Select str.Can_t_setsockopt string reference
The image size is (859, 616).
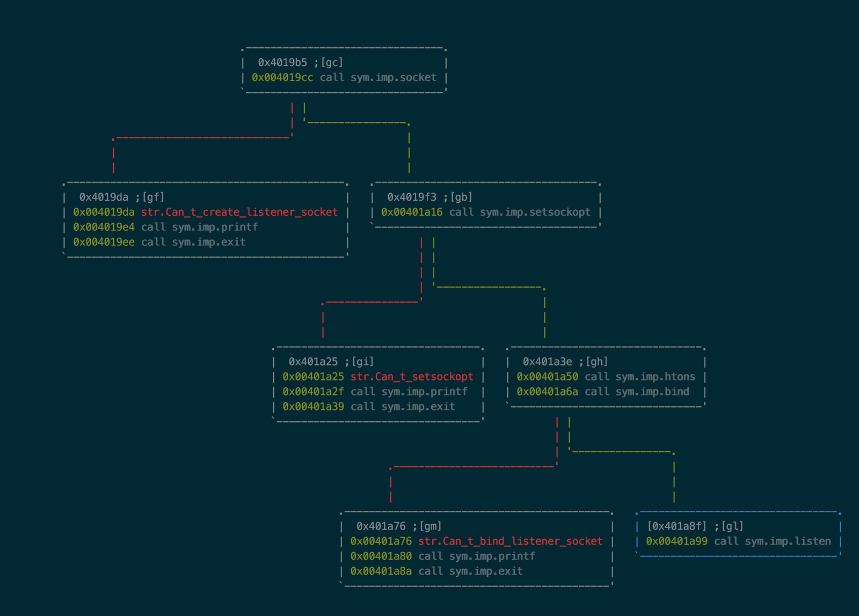coord(412,377)
